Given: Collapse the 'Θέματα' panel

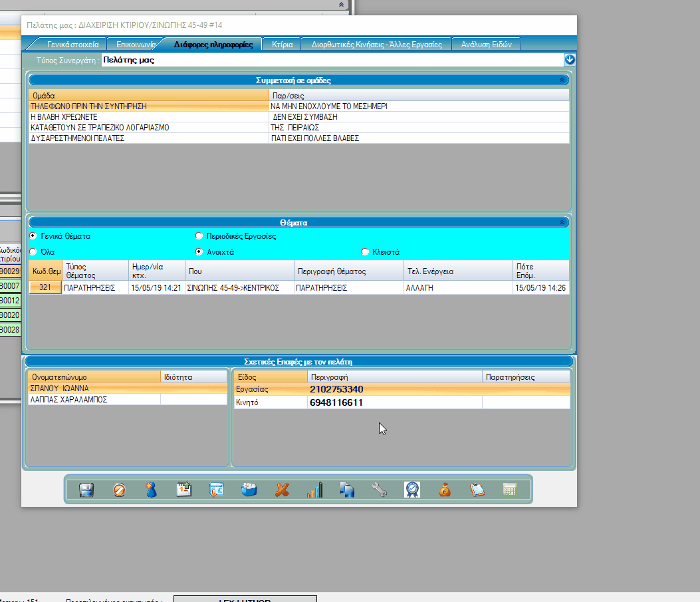Looking at the screenshot, I should click(x=562, y=223).
